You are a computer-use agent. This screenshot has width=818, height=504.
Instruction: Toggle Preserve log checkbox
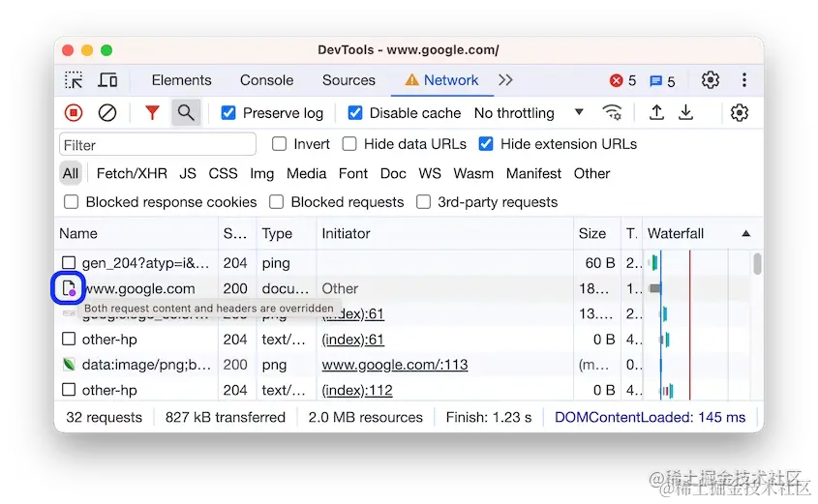(228, 112)
